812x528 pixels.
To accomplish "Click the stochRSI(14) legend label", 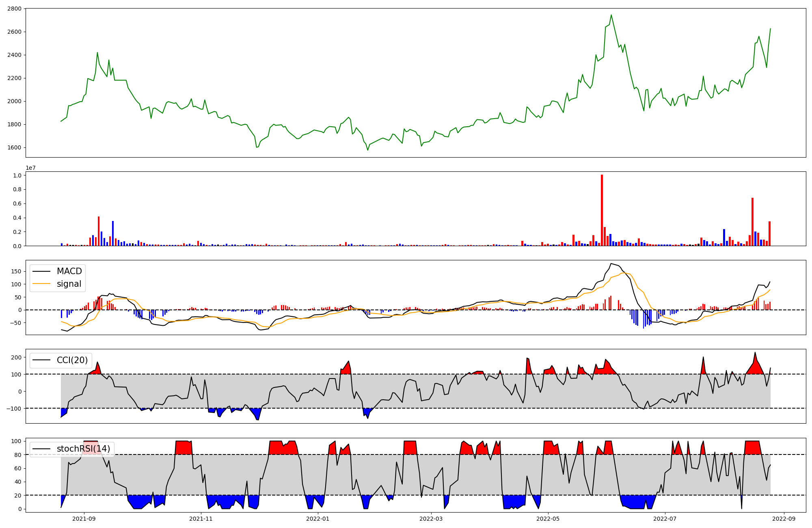I will pyautogui.click(x=83, y=449).
